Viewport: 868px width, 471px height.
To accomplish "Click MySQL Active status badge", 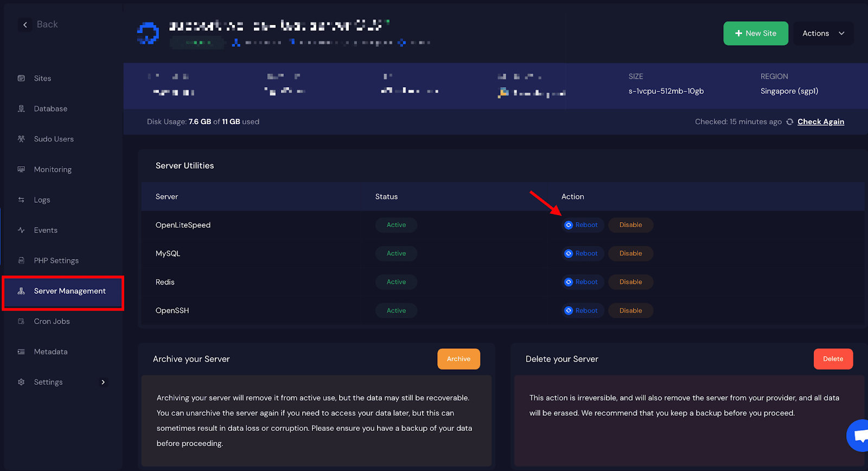I will (396, 254).
